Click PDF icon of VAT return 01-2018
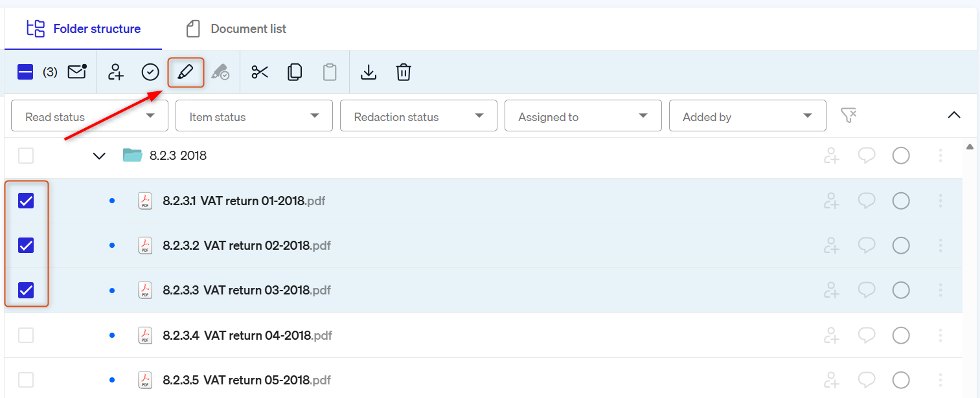This screenshot has height=398, width=980. coord(145,201)
